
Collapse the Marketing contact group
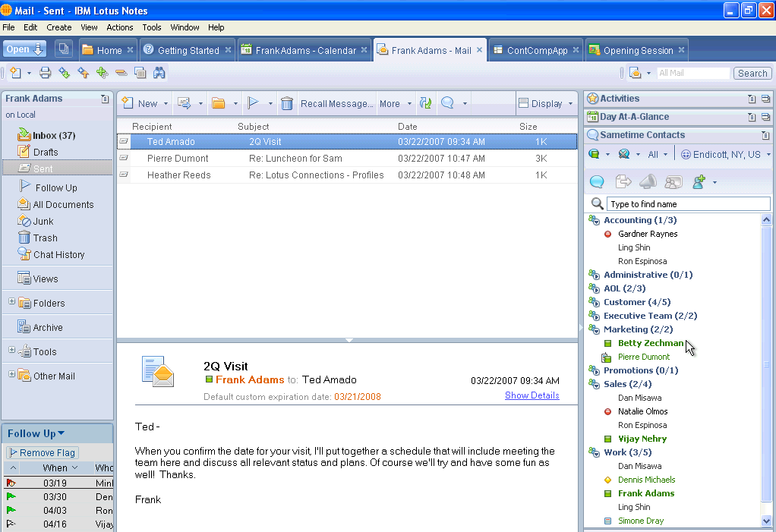pos(594,329)
